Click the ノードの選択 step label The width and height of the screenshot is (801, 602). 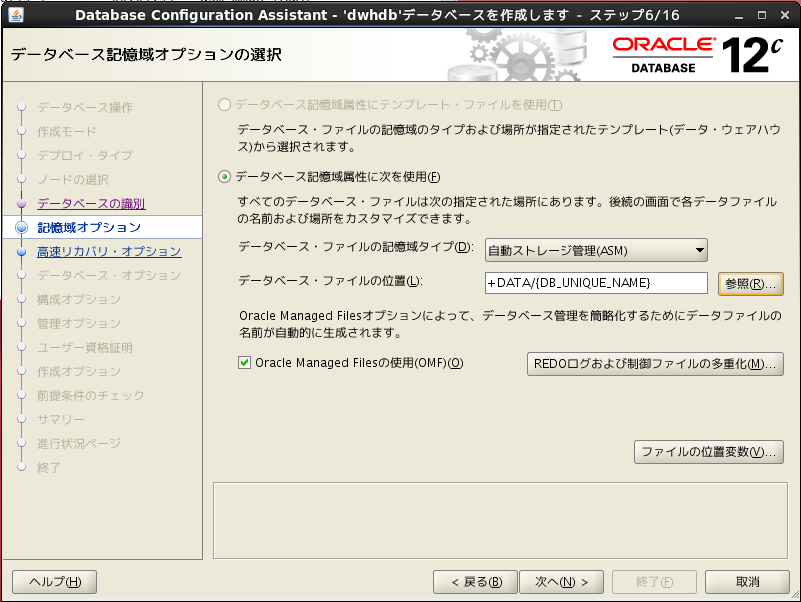73,179
